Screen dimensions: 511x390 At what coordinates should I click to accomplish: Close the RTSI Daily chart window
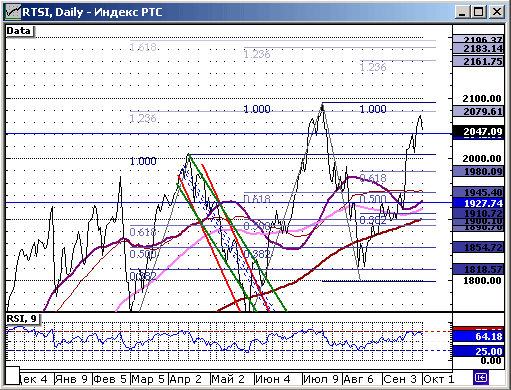496,12
